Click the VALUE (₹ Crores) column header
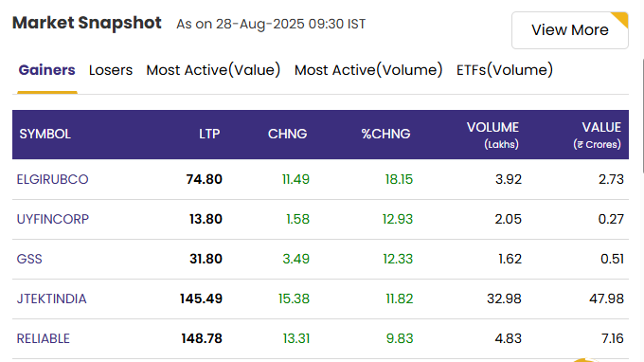This screenshot has width=644, height=362. (x=597, y=135)
